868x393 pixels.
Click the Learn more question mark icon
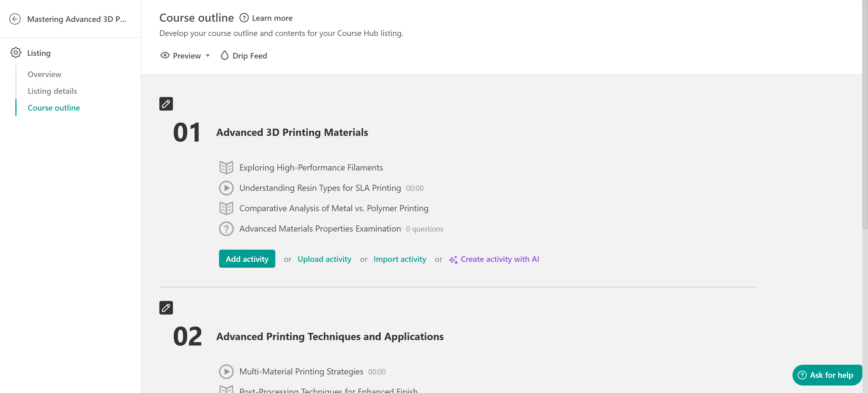pos(244,18)
